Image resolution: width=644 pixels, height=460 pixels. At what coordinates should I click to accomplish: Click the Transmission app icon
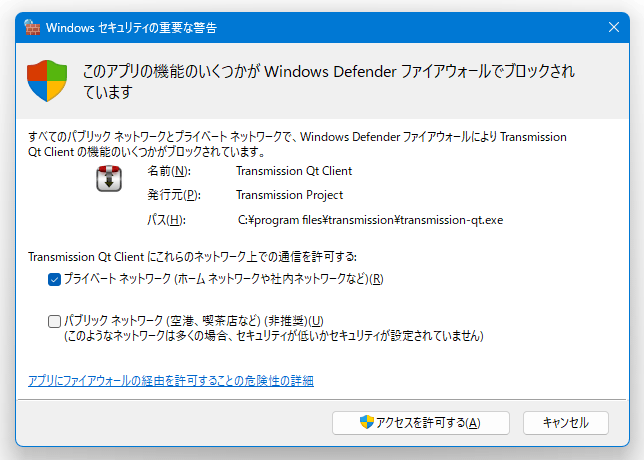click(x=109, y=178)
